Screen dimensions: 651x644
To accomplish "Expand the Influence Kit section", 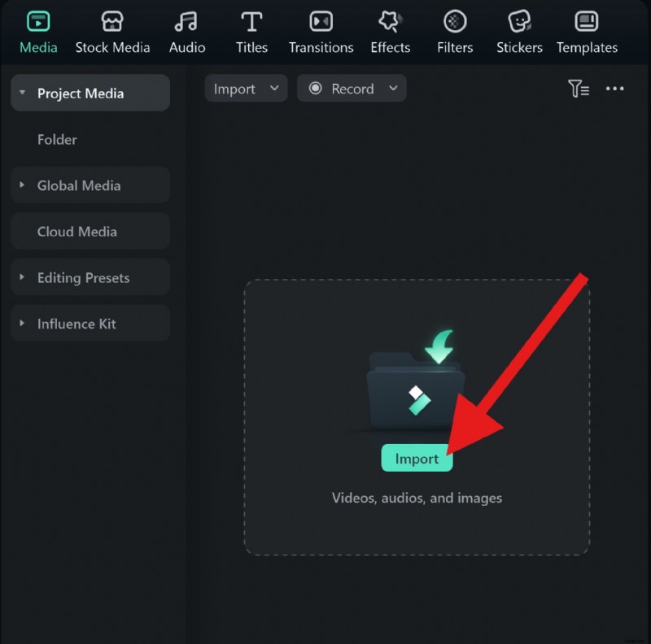I will pos(22,323).
